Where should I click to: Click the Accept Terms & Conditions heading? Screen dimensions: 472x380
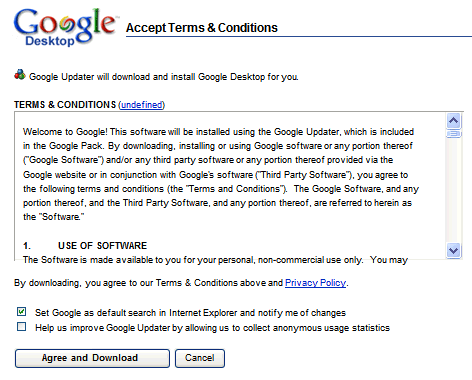point(202,28)
